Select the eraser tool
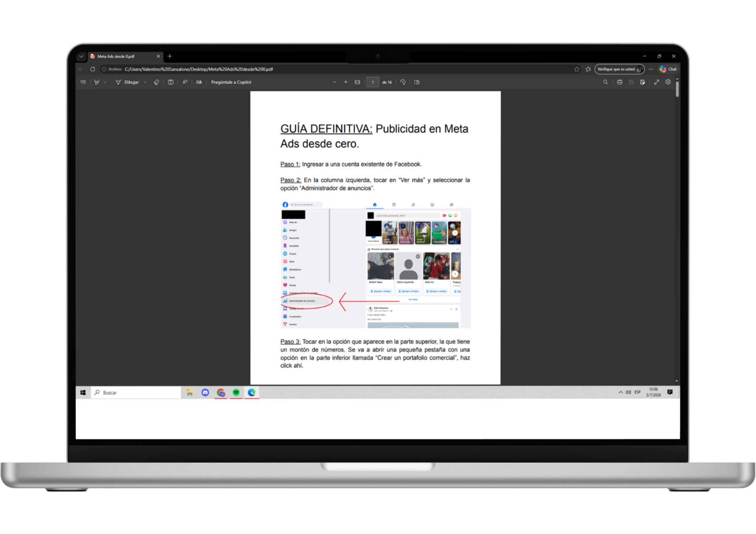 tap(156, 82)
